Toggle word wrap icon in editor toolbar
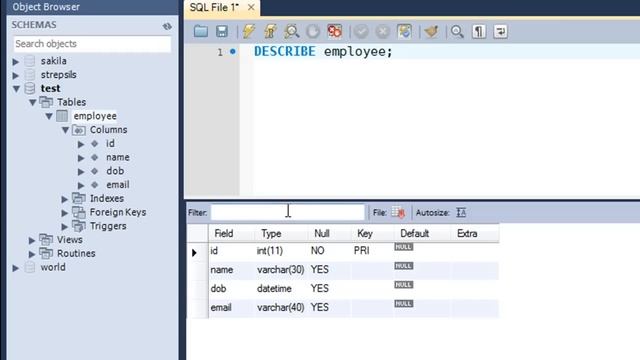 tap(500, 31)
